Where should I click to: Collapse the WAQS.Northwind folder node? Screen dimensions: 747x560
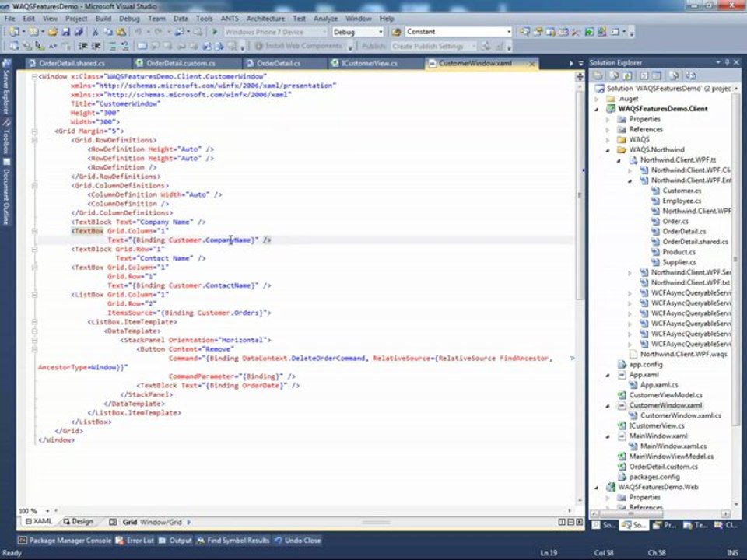tap(608, 150)
